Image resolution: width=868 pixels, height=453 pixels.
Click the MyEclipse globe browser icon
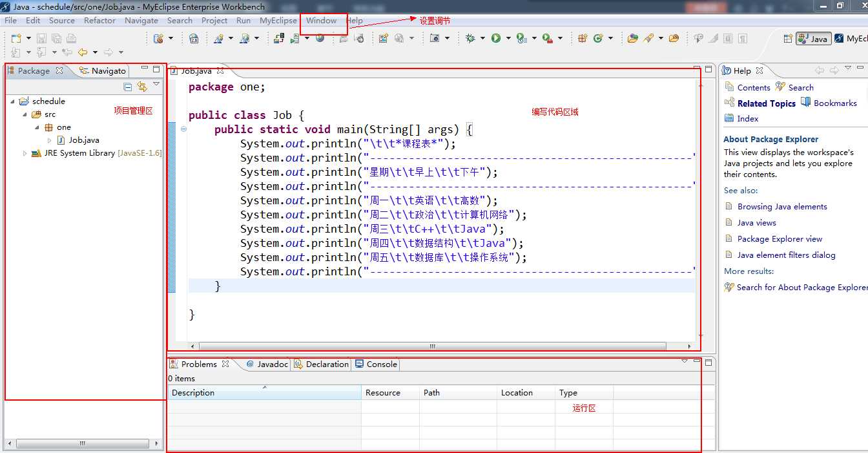320,38
